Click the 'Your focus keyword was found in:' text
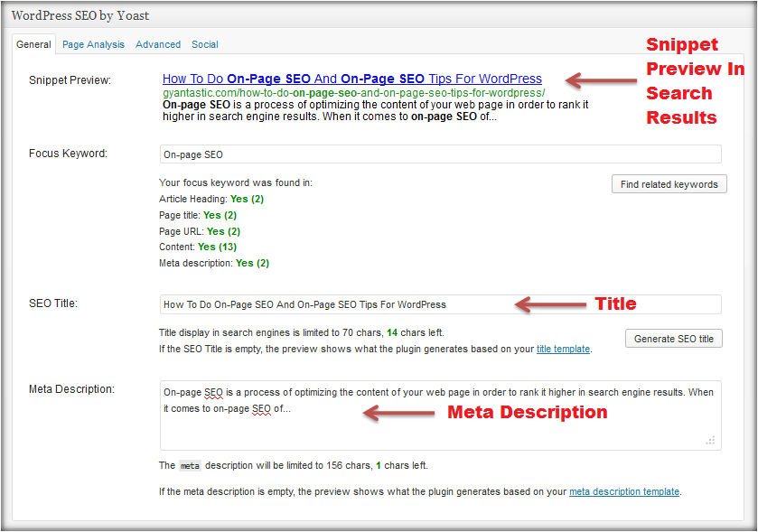Image resolution: width=758 pixels, height=532 pixels. pos(236,182)
